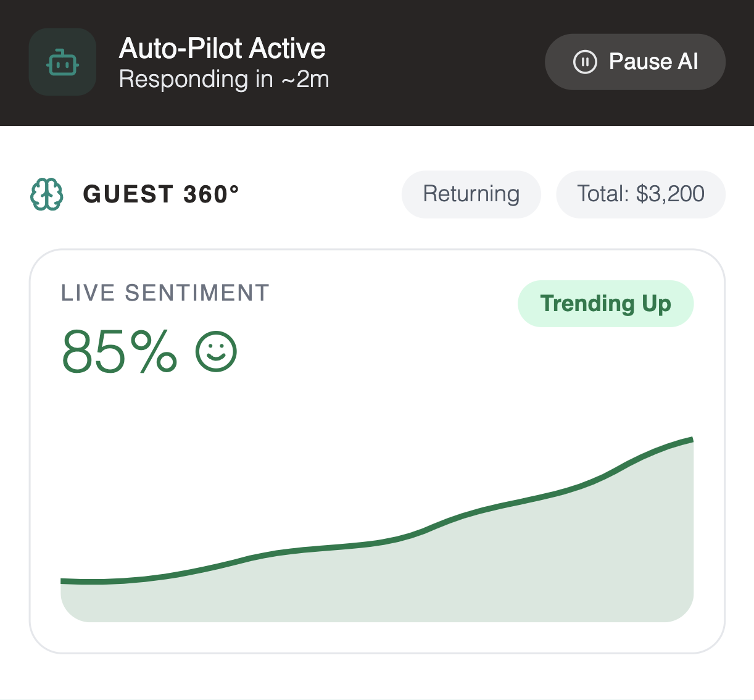Click the Total: $3,200 badge

point(640,194)
